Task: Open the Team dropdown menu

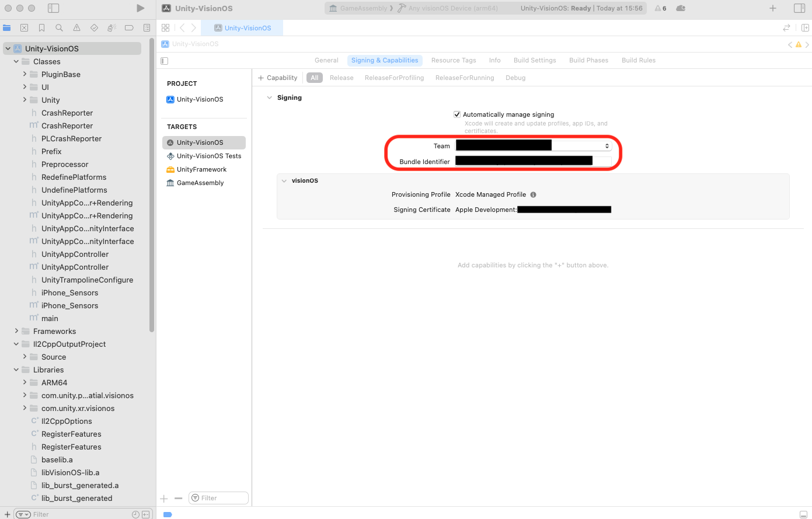Action: coord(606,145)
